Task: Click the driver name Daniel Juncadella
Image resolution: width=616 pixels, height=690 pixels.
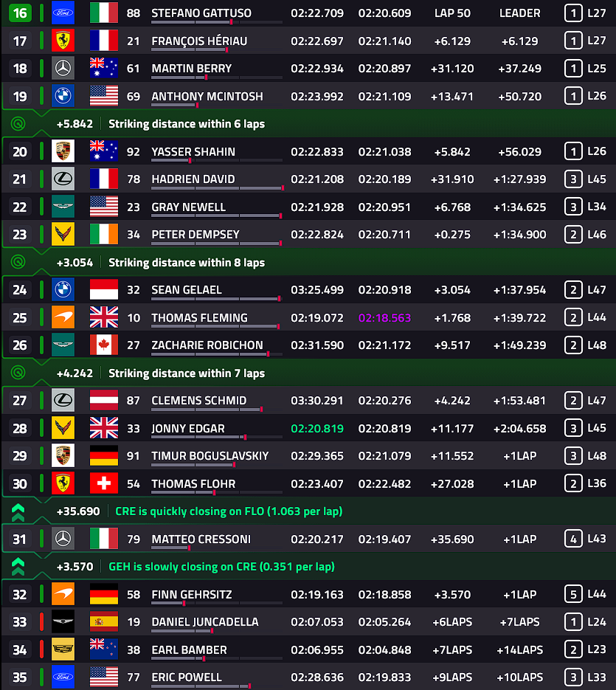Action: [x=205, y=622]
